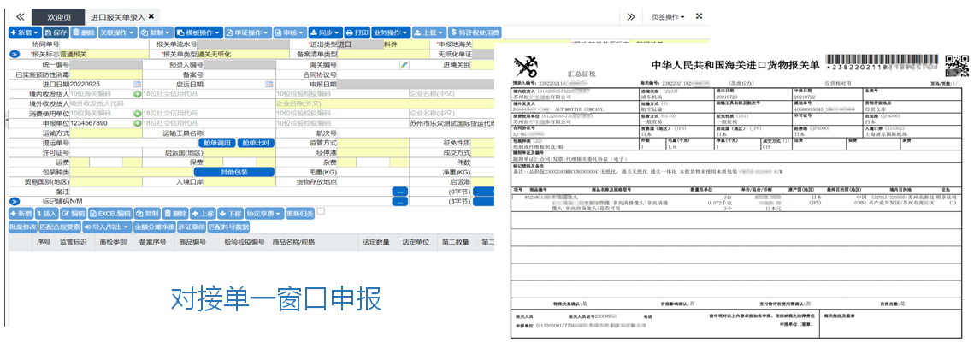Click 复制 in the goods list toolbar
Viewport: 980px width, 354px height.
click(148, 213)
